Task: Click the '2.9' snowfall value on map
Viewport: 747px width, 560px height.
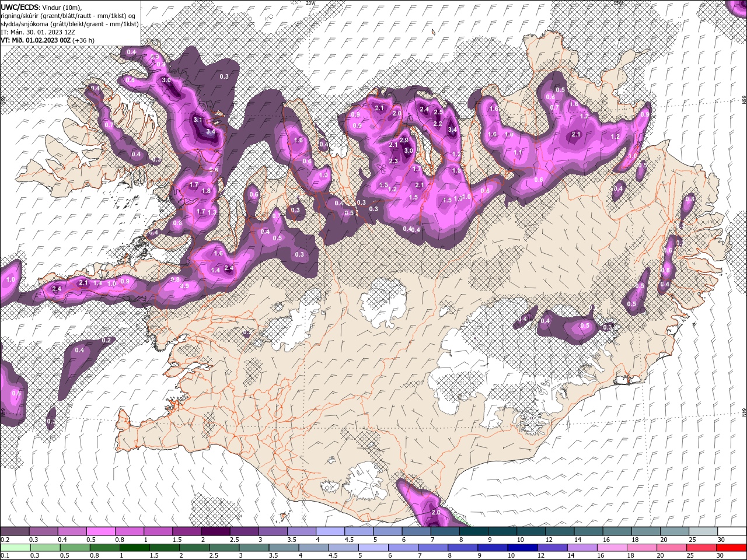Action: (x=404, y=141)
